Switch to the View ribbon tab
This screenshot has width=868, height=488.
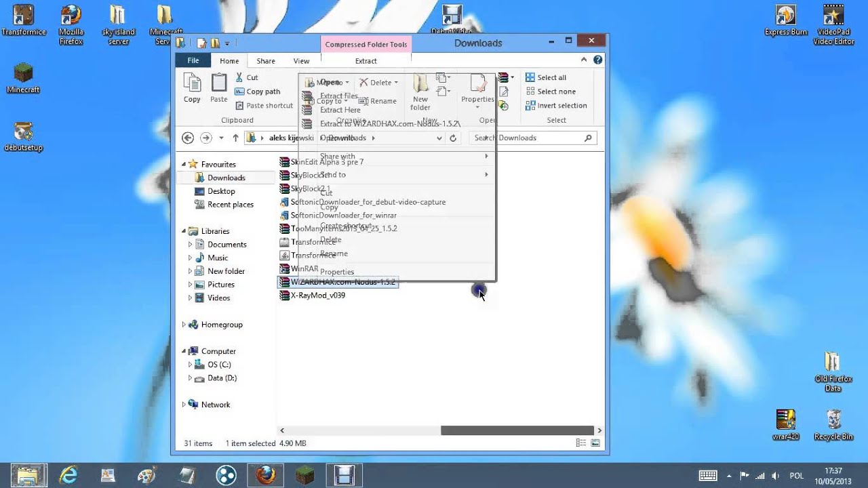coord(301,61)
